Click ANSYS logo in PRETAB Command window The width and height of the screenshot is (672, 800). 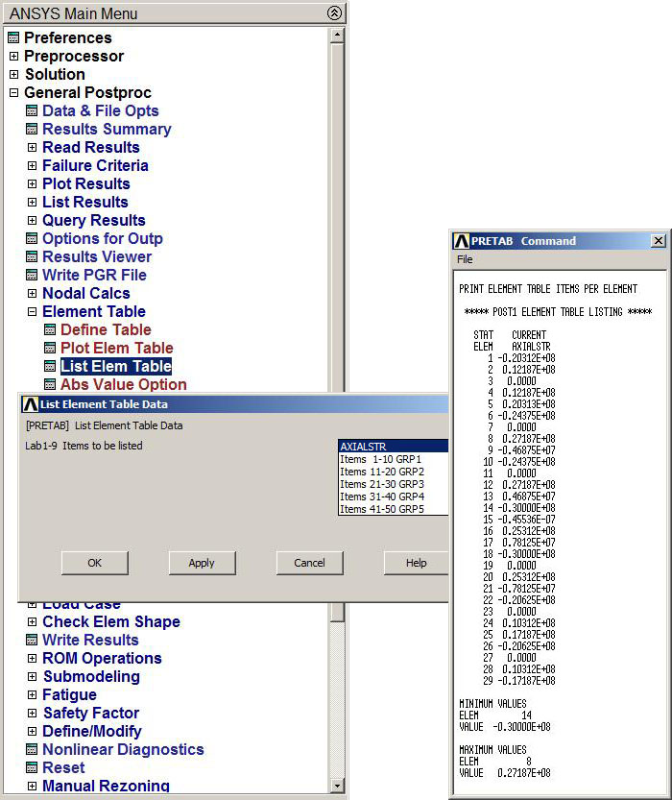pyautogui.click(x=462, y=241)
